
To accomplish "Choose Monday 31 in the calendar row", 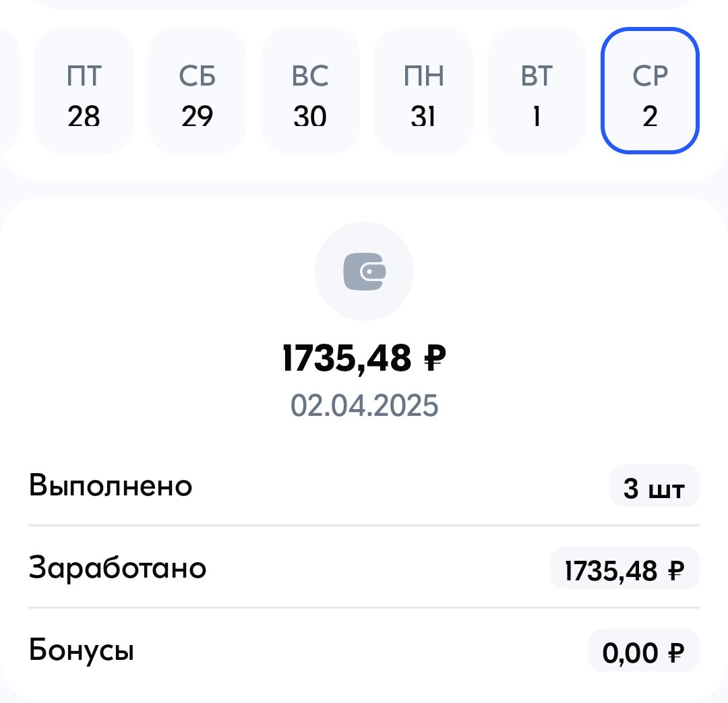I will tap(423, 90).
